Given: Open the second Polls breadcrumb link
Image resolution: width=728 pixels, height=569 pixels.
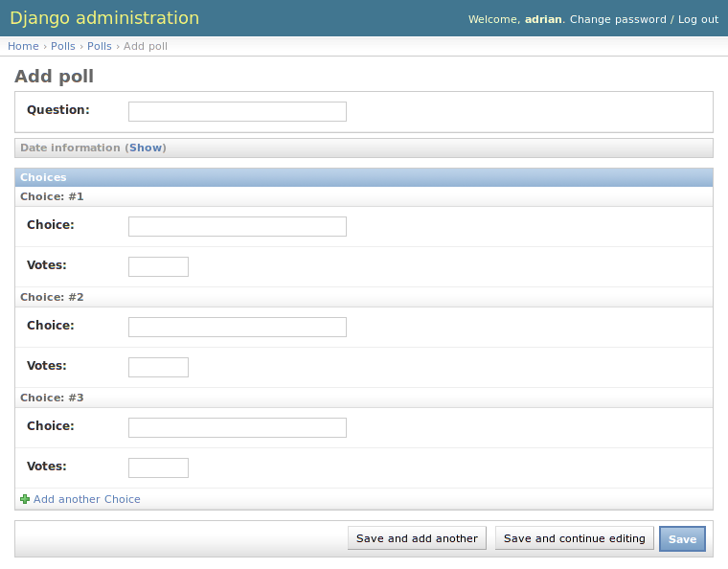Looking at the screenshot, I should click(100, 46).
